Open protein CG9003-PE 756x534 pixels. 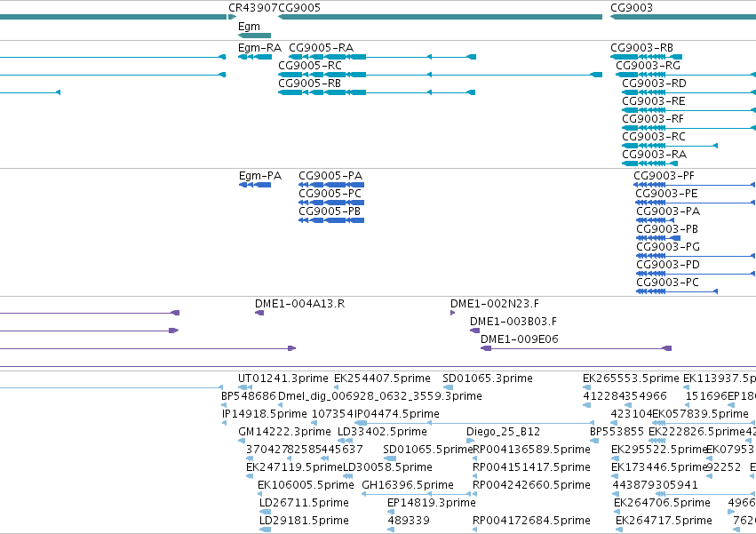point(696,203)
